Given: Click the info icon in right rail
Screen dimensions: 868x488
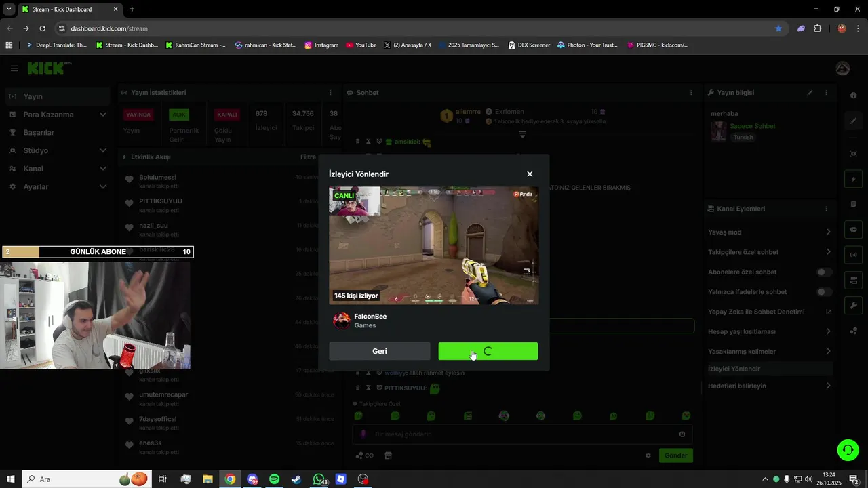Looking at the screenshot, I should pyautogui.click(x=853, y=96).
